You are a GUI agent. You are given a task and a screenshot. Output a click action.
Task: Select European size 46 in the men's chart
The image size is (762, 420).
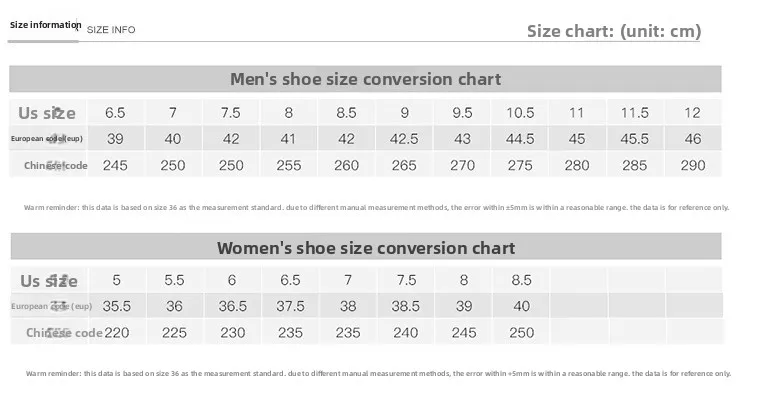tap(693, 139)
